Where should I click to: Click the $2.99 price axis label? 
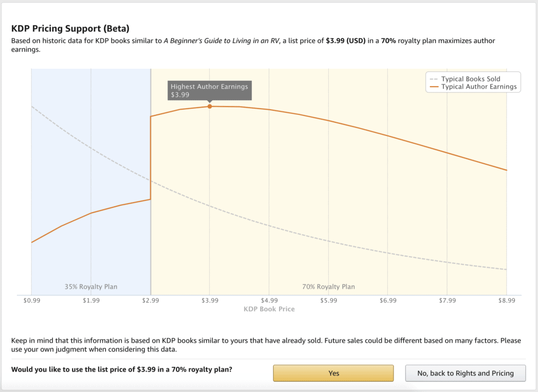150,301
